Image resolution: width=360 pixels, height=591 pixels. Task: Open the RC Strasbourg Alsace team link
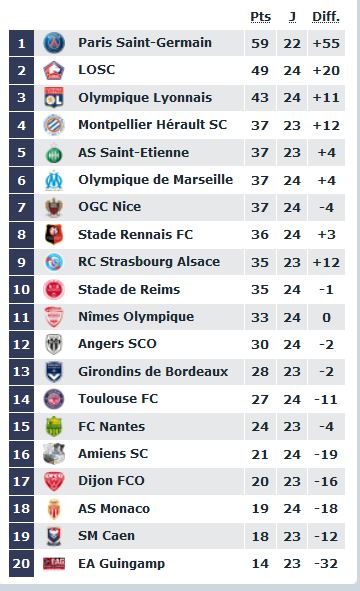click(149, 262)
